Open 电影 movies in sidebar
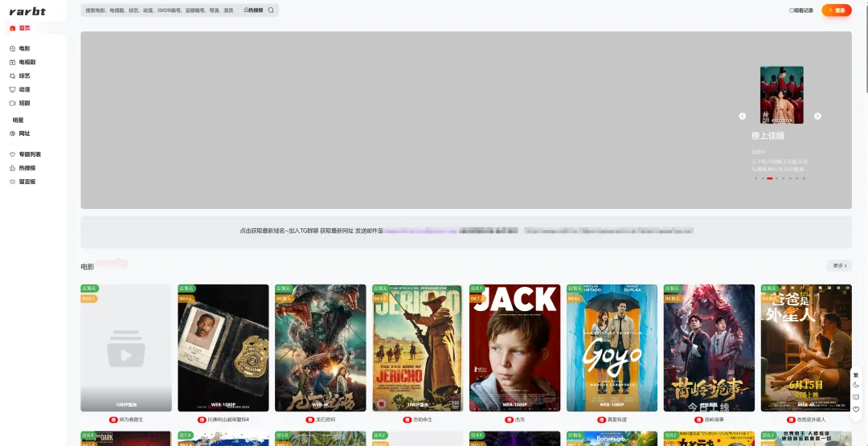This screenshot has width=868, height=446. pyautogui.click(x=20, y=49)
